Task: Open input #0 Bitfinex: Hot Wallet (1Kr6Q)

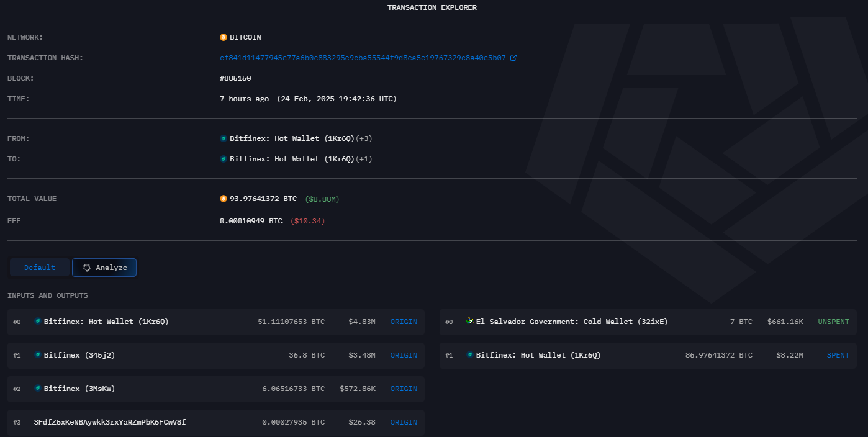Action: coord(106,322)
